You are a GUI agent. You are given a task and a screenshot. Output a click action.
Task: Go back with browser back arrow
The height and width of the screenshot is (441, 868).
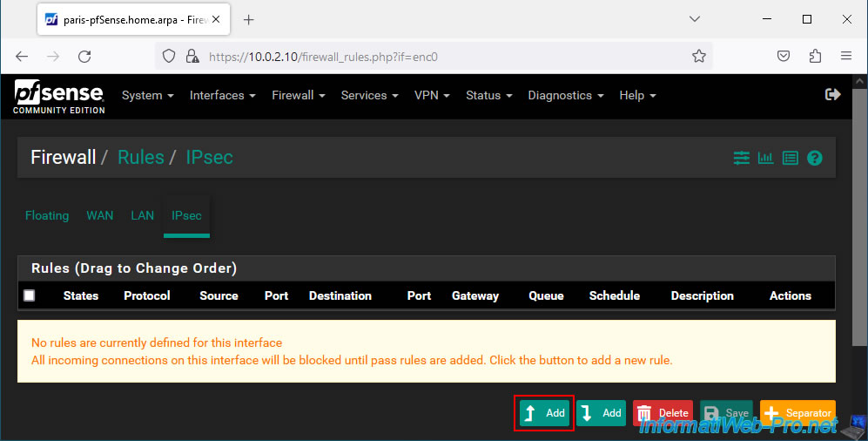[22, 57]
